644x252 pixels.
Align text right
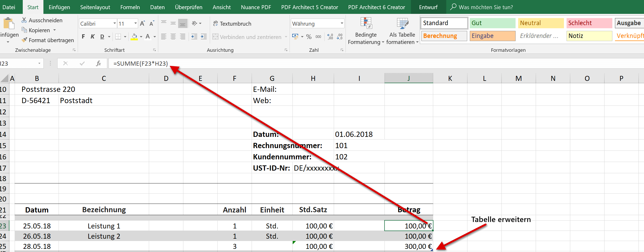pos(183,37)
